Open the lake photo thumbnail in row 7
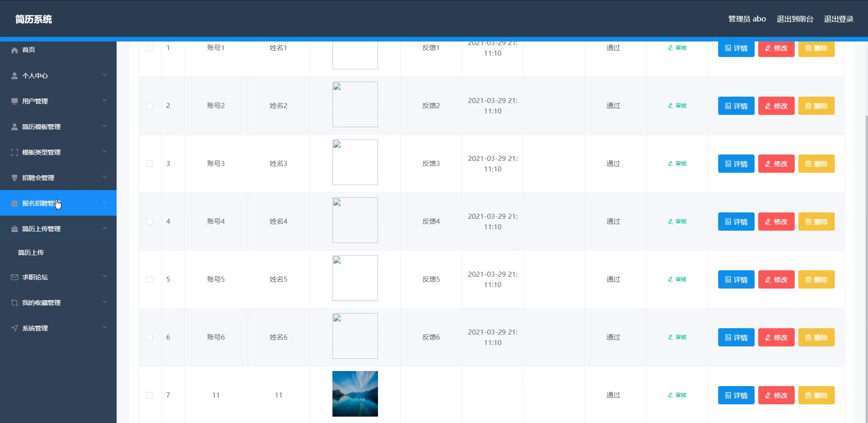Screen dimensions: 868x423 tap(355, 394)
